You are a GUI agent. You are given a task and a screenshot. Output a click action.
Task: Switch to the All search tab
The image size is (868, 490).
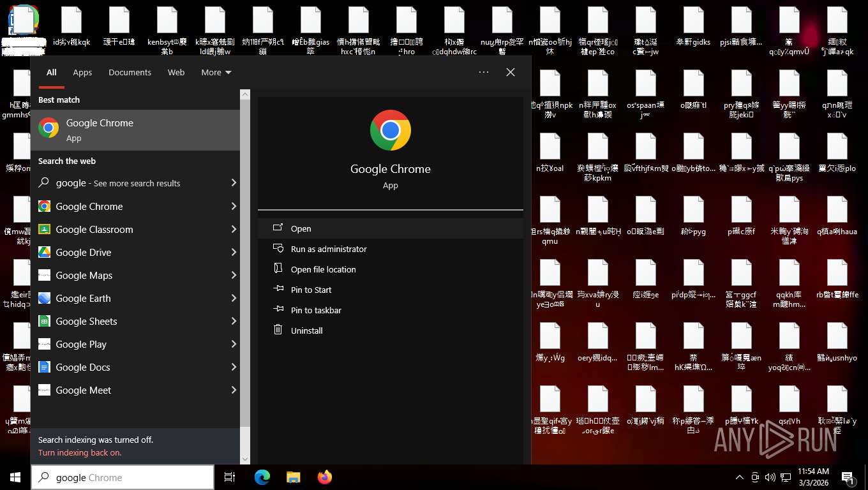coord(52,73)
